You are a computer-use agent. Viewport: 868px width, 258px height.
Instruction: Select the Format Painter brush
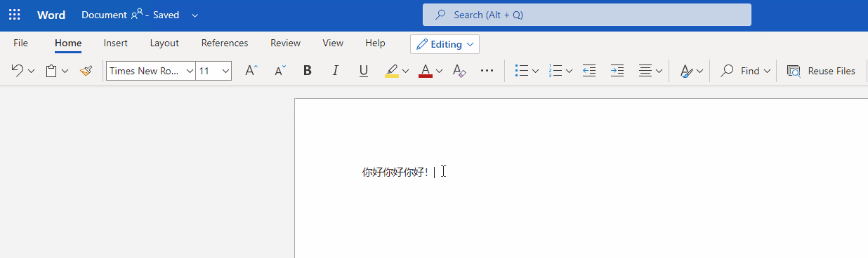tap(86, 71)
